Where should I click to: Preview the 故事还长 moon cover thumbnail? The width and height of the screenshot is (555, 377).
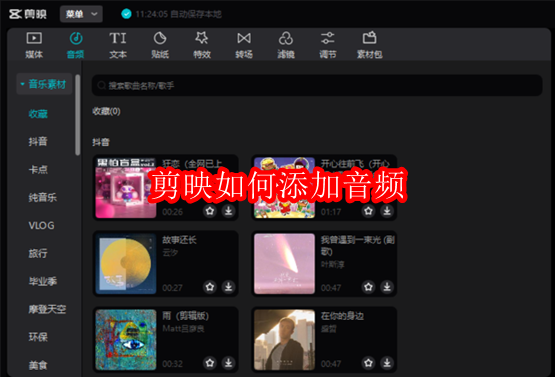click(x=126, y=264)
